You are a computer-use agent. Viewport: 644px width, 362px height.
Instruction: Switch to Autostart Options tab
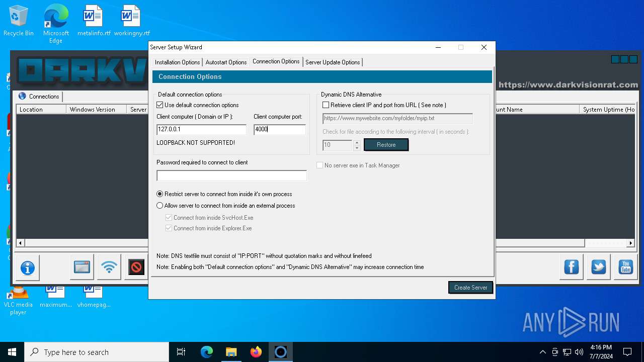226,62
